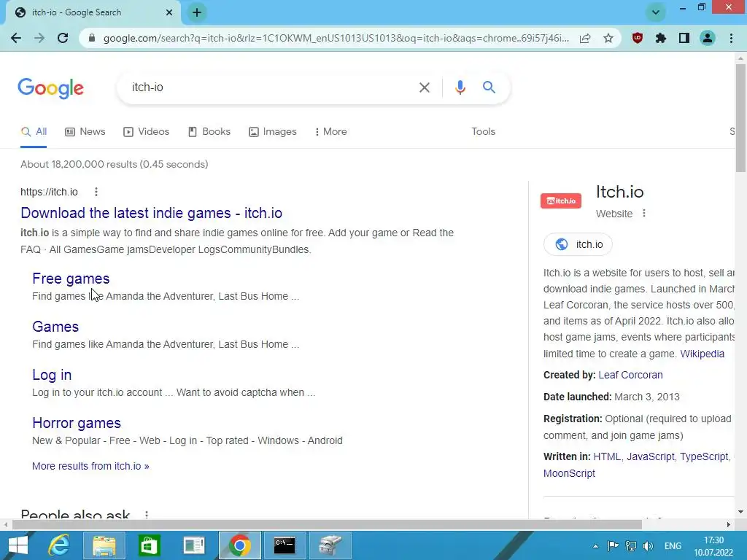Open the Games sitelink
The image size is (747, 560).
click(x=55, y=327)
